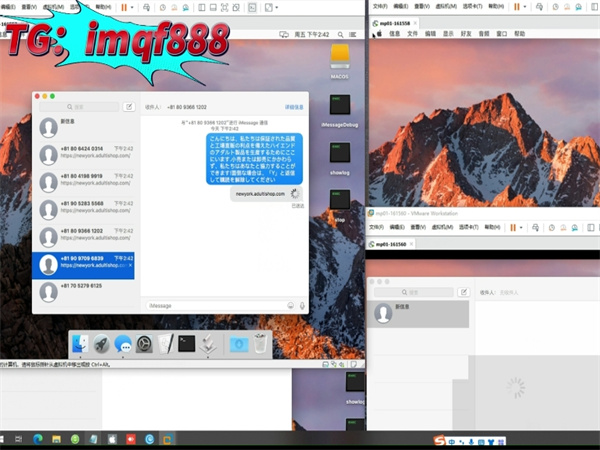
Task: Open Terminal from the macOS dock
Action: 186,345
